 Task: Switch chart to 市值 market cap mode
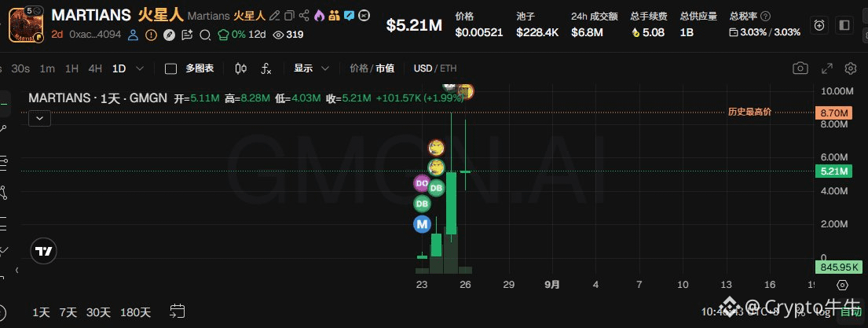point(385,68)
